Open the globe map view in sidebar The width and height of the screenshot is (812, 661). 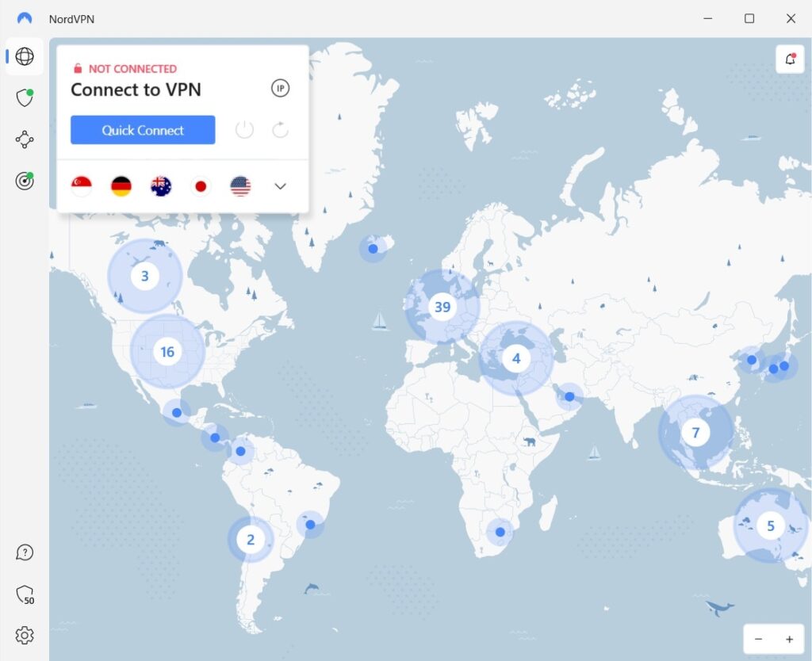[25, 56]
